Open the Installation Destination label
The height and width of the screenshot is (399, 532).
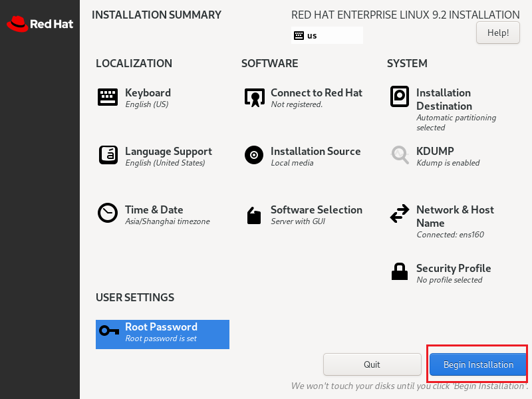click(444, 99)
